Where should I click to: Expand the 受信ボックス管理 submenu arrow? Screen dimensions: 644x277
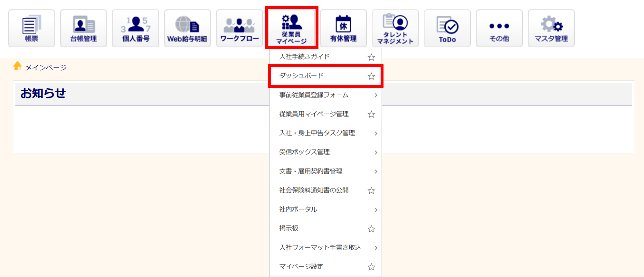tap(376, 152)
